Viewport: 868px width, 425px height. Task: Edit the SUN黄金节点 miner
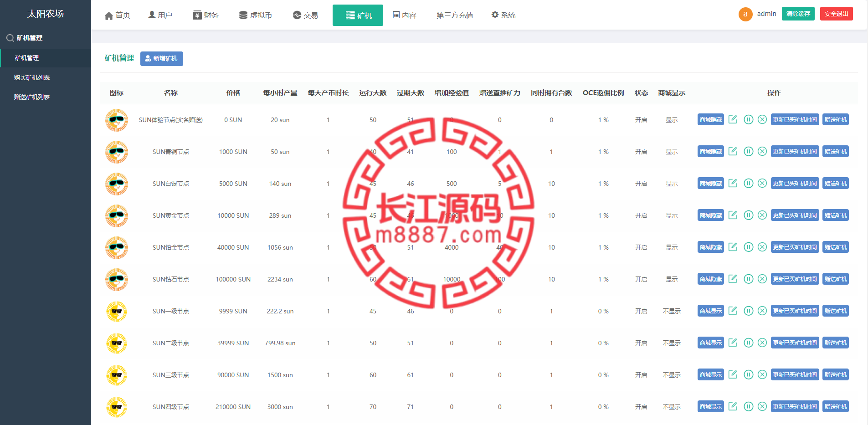point(733,215)
